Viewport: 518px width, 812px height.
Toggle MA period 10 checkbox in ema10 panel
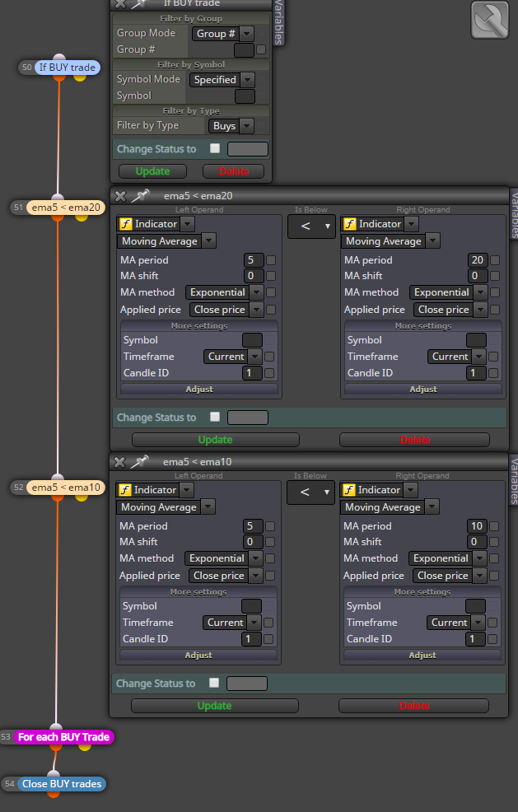[x=494, y=526]
